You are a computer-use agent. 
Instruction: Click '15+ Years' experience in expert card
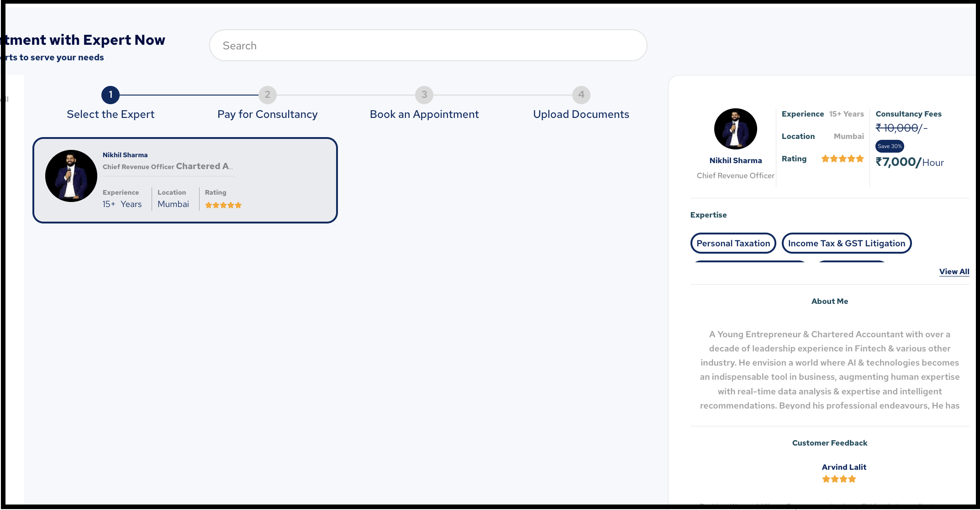pos(122,204)
